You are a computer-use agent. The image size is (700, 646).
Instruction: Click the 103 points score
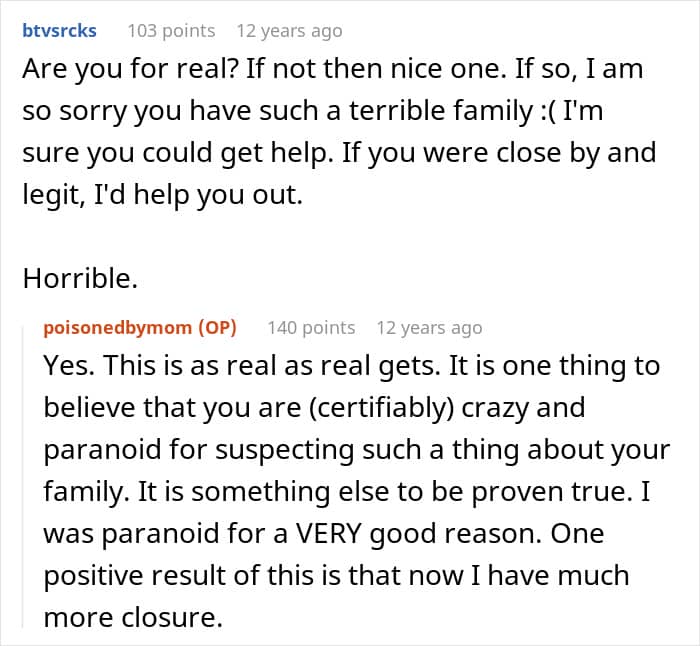[171, 30]
